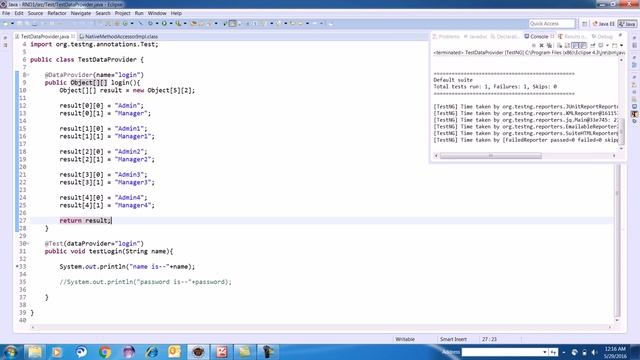This screenshot has width=640, height=360.
Task: Click Remove All Terminated Launches icon
Action: point(549,46)
